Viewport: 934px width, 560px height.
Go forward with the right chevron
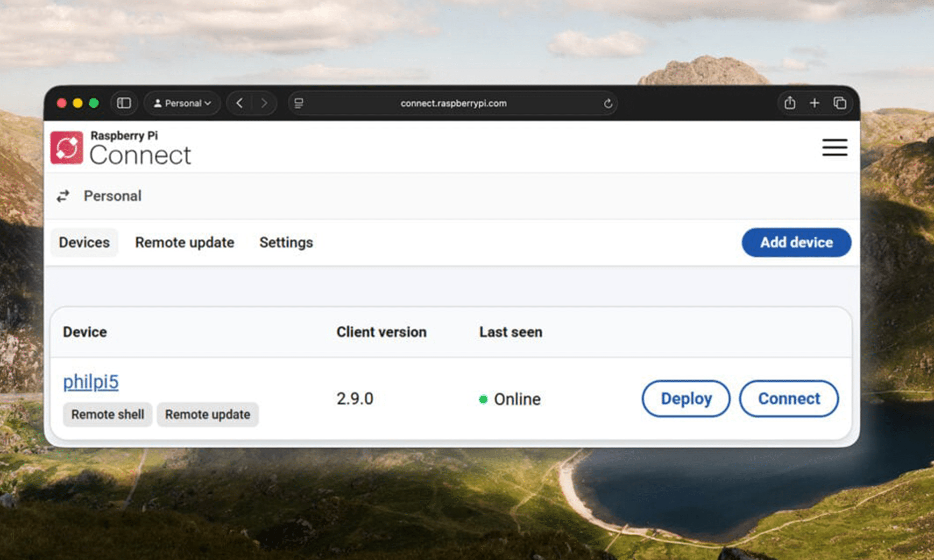(x=264, y=103)
